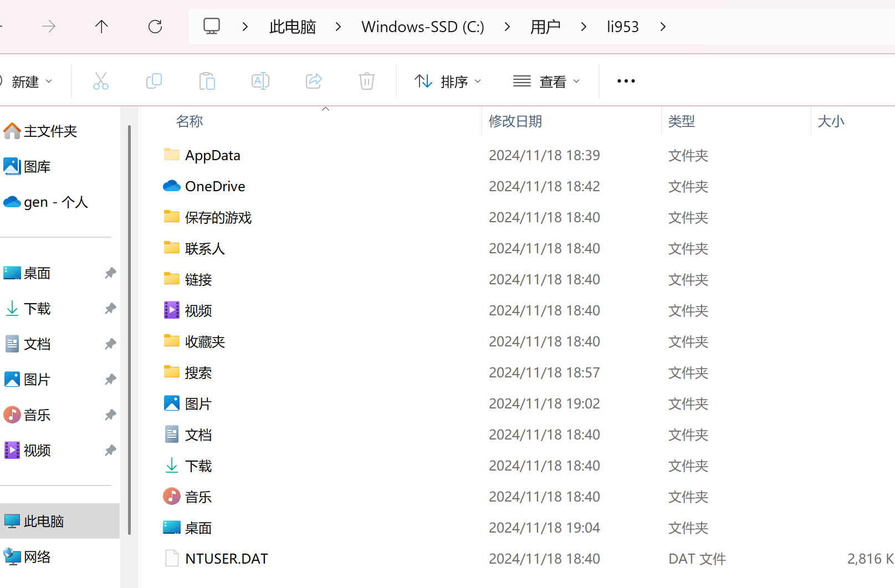Share files via the share icon
895x588 pixels.
click(314, 81)
